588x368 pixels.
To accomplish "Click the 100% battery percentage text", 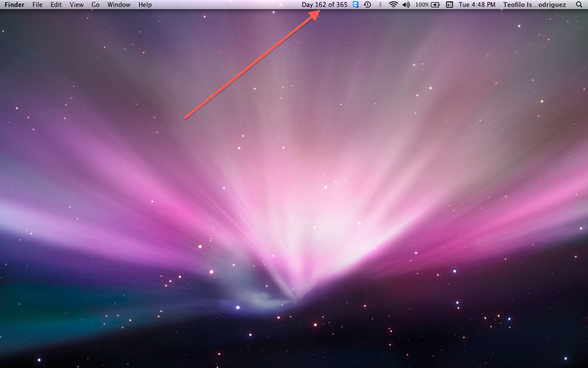I will tap(422, 5).
